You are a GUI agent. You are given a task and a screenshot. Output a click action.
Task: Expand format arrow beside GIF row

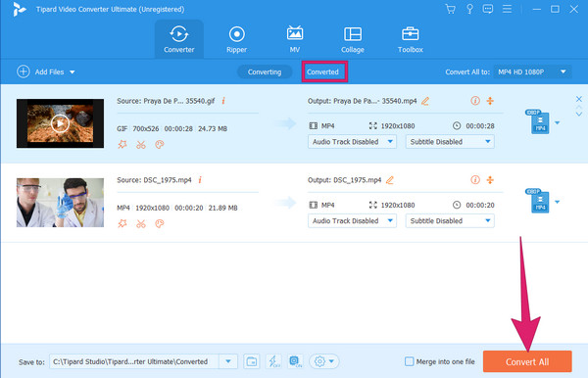click(x=558, y=122)
